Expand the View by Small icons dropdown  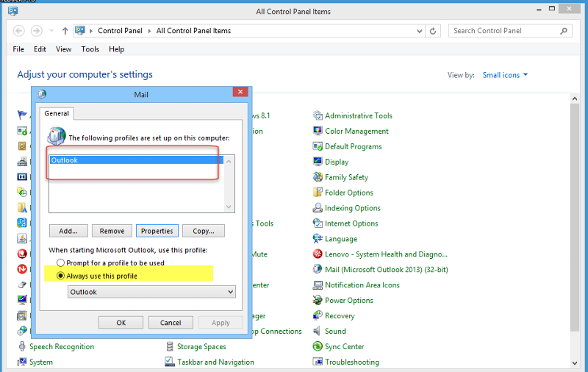pos(505,75)
